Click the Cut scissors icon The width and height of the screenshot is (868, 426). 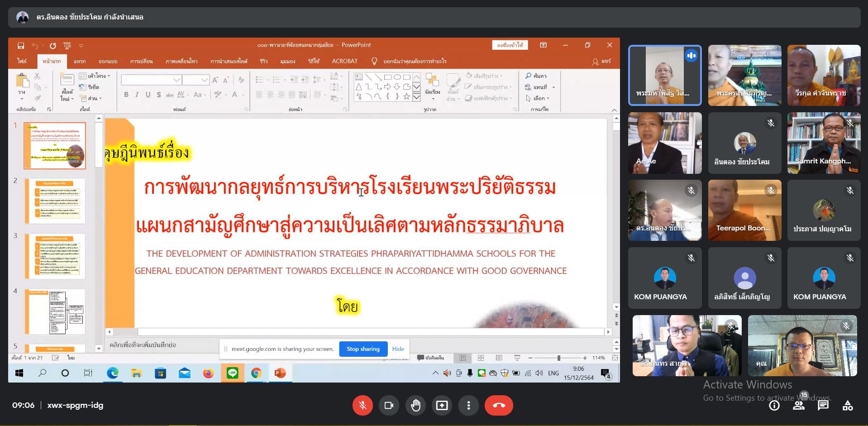(x=37, y=76)
